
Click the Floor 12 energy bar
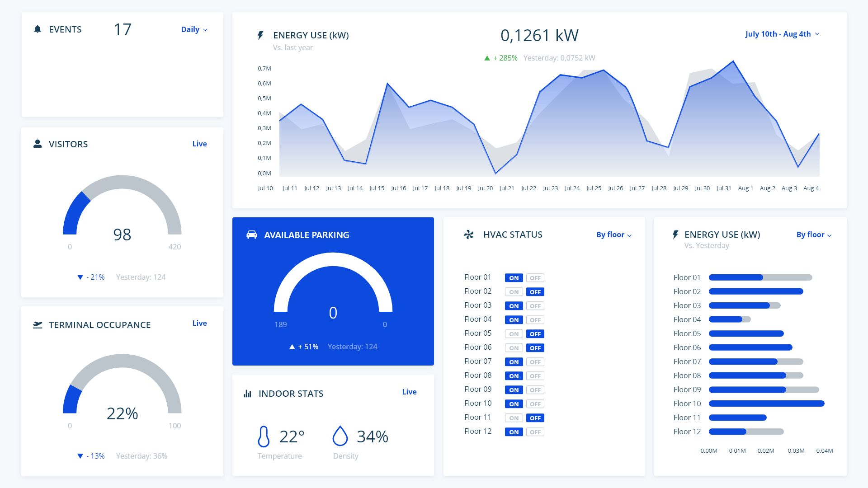746,432
